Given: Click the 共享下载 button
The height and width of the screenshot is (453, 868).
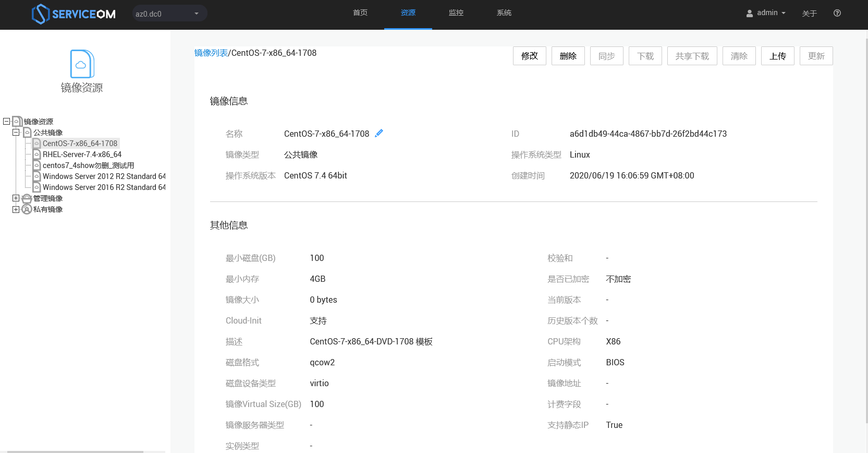Looking at the screenshot, I should tap(692, 56).
